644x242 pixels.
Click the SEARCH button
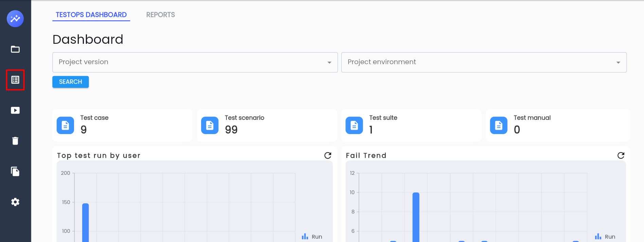pos(71,82)
